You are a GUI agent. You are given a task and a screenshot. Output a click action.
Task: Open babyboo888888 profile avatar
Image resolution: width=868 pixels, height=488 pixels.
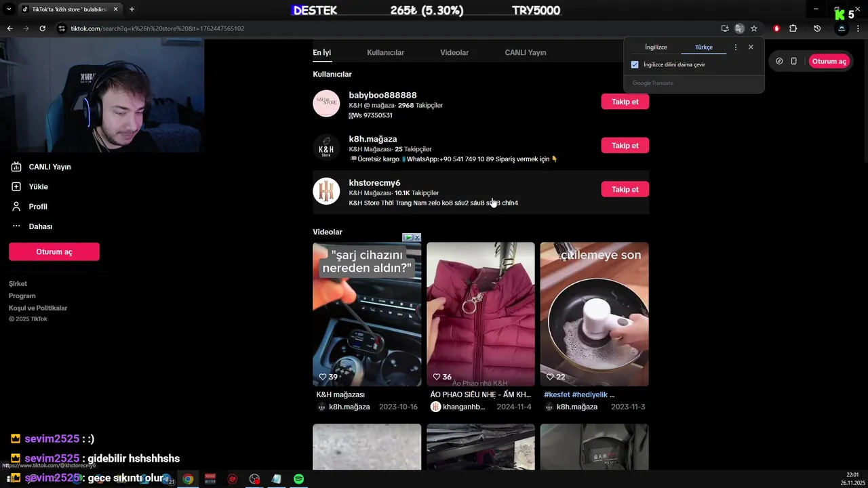(326, 104)
